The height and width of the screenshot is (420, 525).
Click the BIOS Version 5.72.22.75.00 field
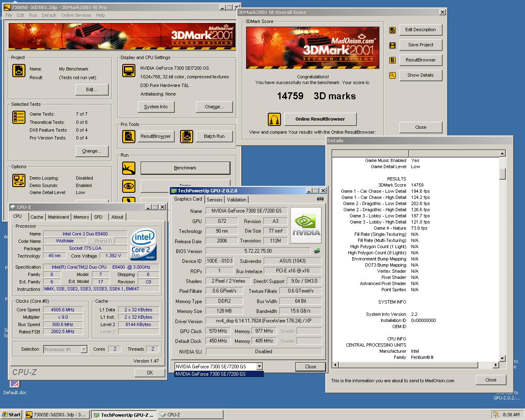(x=258, y=251)
